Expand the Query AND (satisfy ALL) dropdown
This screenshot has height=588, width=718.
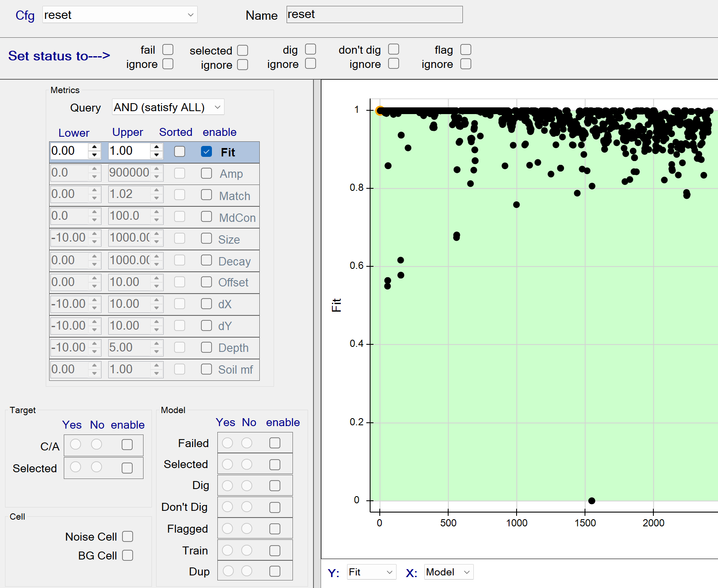[168, 107]
